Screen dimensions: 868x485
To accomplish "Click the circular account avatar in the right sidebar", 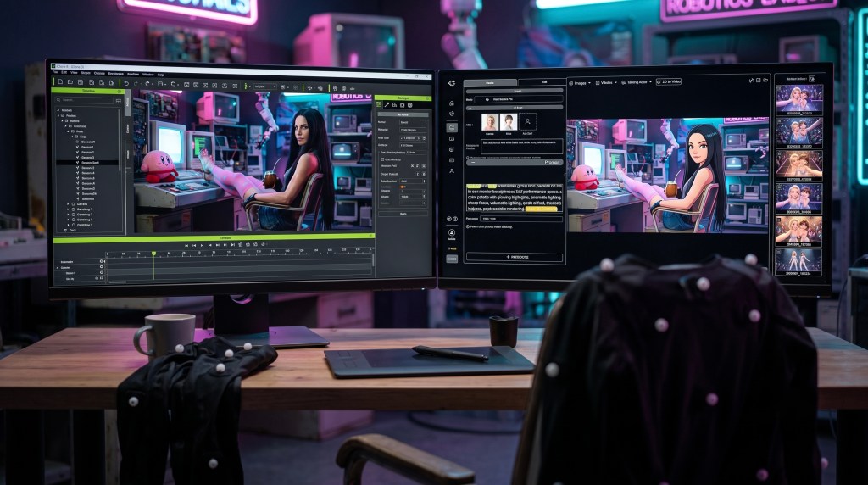I will click(452, 232).
